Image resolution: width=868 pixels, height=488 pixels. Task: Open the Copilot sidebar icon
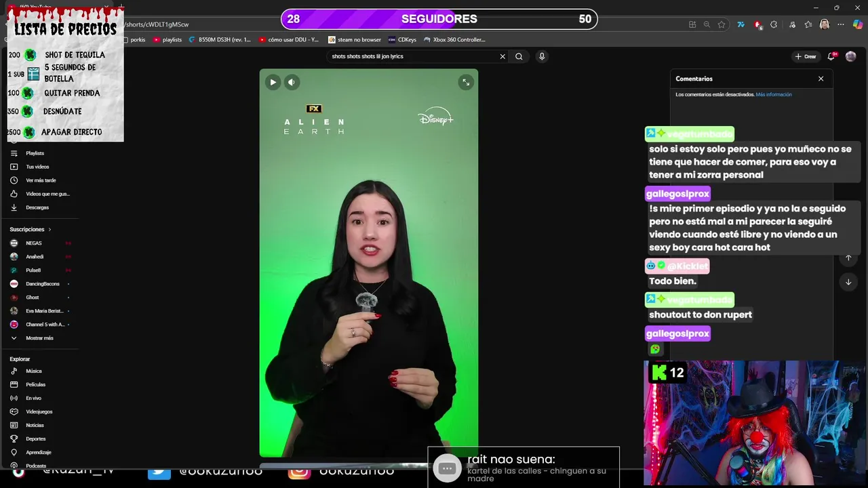pyautogui.click(x=858, y=24)
